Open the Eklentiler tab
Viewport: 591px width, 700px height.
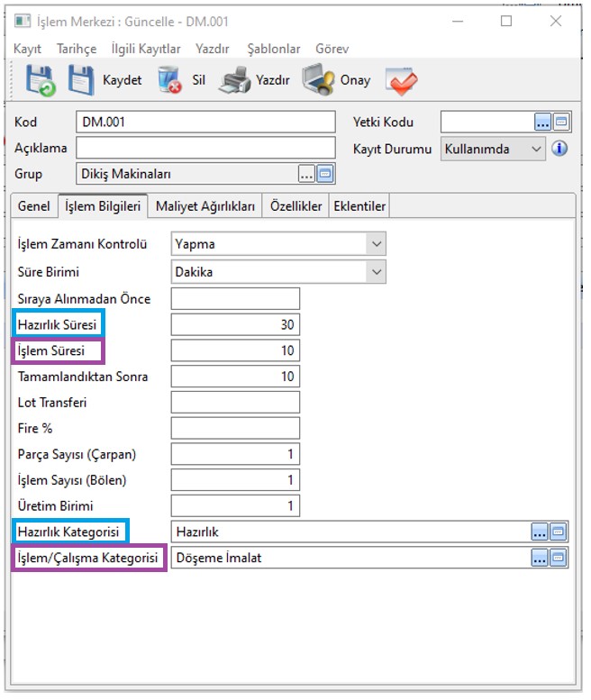point(359,206)
